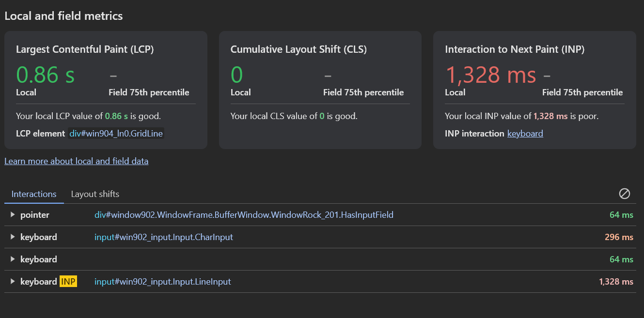Expand the pointer interaction row
Screen dimensions: 644x318
pos(13,215)
